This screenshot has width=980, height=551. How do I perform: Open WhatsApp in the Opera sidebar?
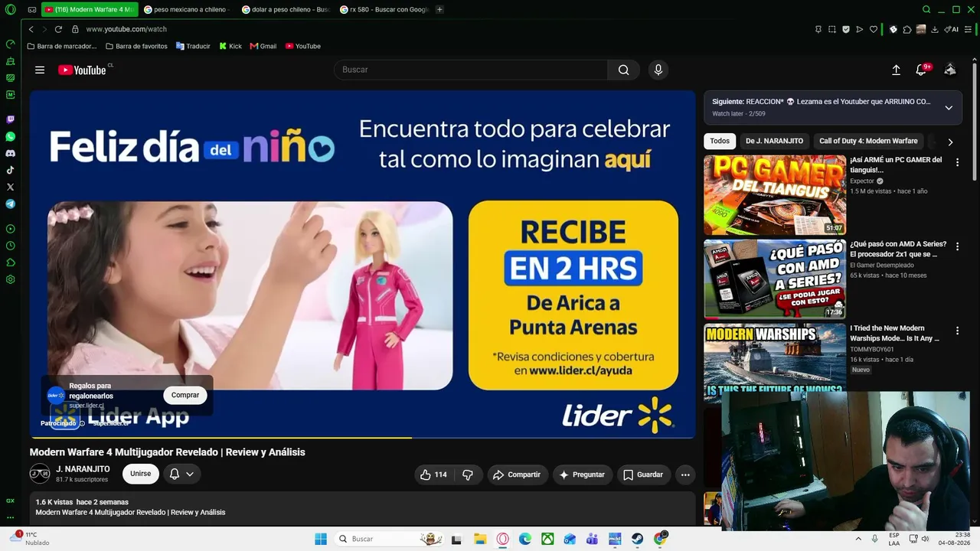(x=10, y=136)
